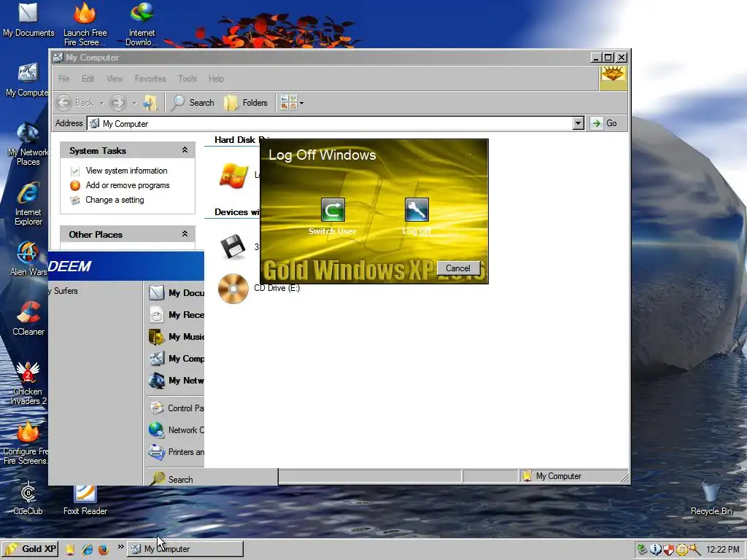Open Control Panel in the Start menu
The height and width of the screenshot is (560, 747).
pos(176,408)
